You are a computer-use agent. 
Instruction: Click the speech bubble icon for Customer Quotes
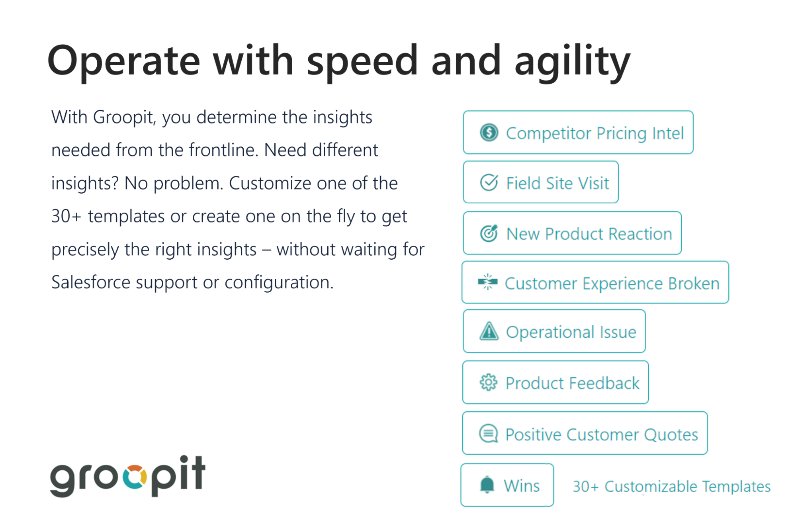click(488, 434)
